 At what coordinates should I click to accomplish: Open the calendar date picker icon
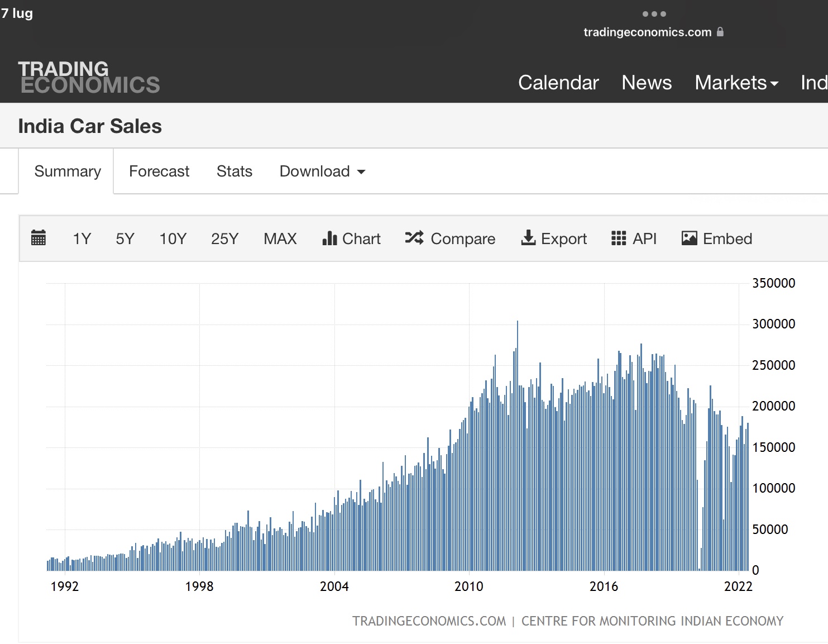click(39, 238)
